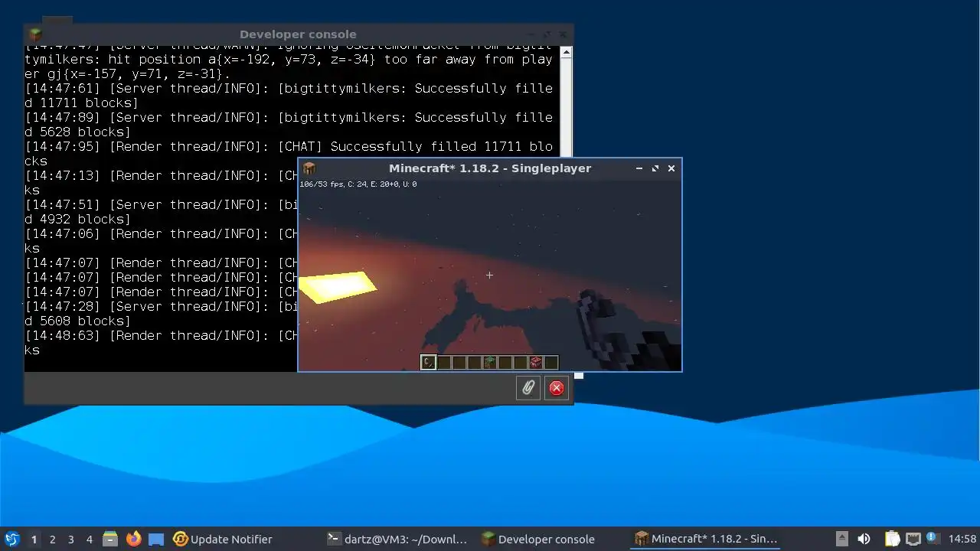
Task: Click the Developer console title bar
Action: click(x=298, y=34)
